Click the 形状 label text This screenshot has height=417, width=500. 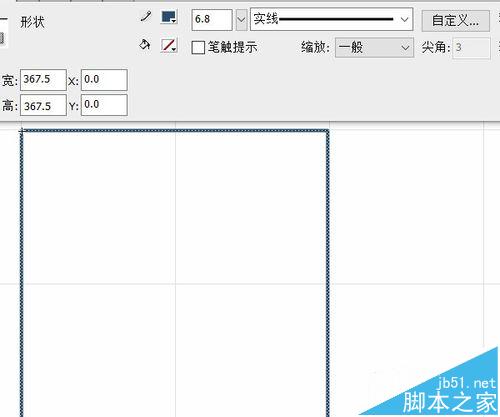pos(32,22)
